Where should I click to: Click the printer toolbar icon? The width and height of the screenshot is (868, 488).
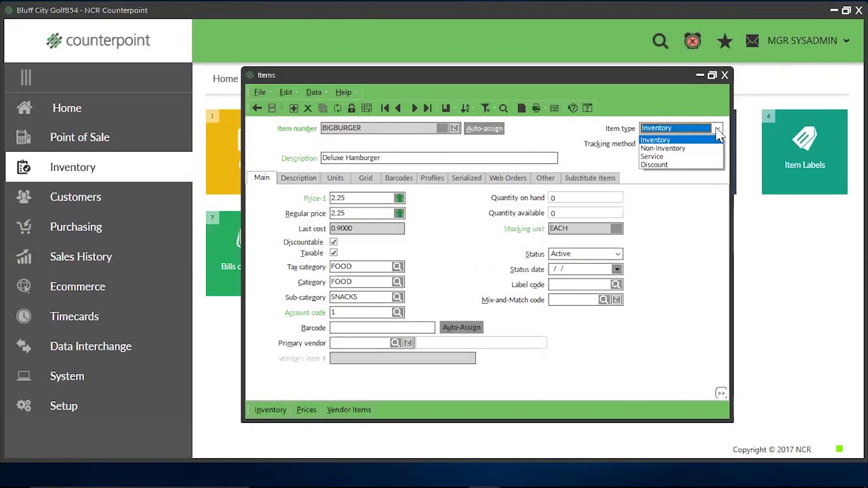coord(536,108)
